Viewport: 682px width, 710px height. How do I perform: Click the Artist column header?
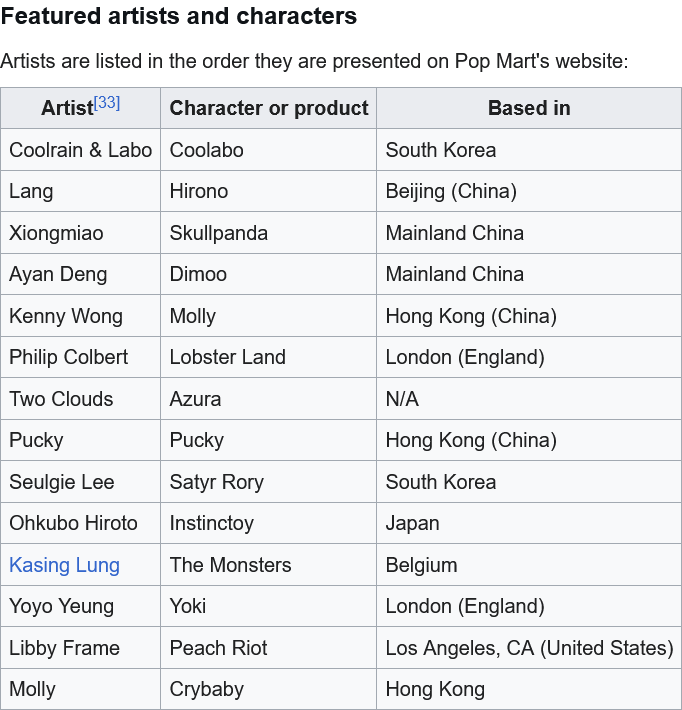click(67, 108)
